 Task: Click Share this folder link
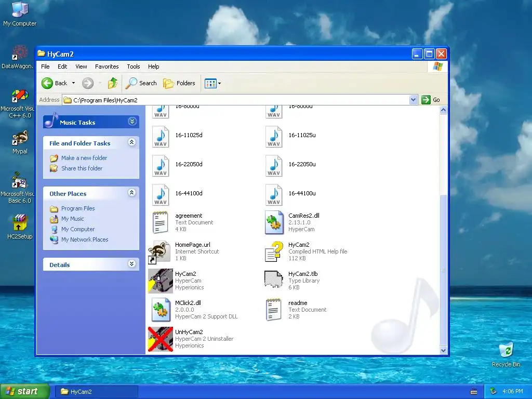pos(82,168)
